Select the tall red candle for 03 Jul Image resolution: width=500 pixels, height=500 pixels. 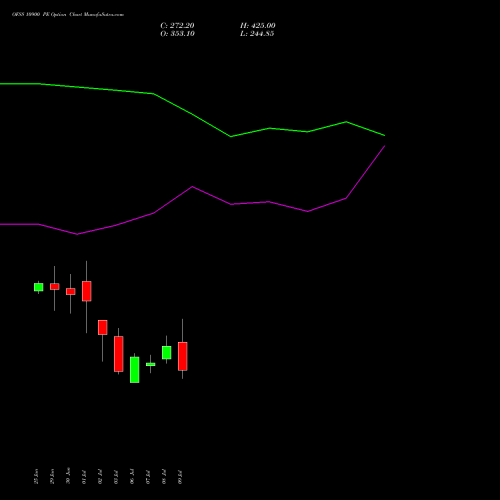click(119, 354)
